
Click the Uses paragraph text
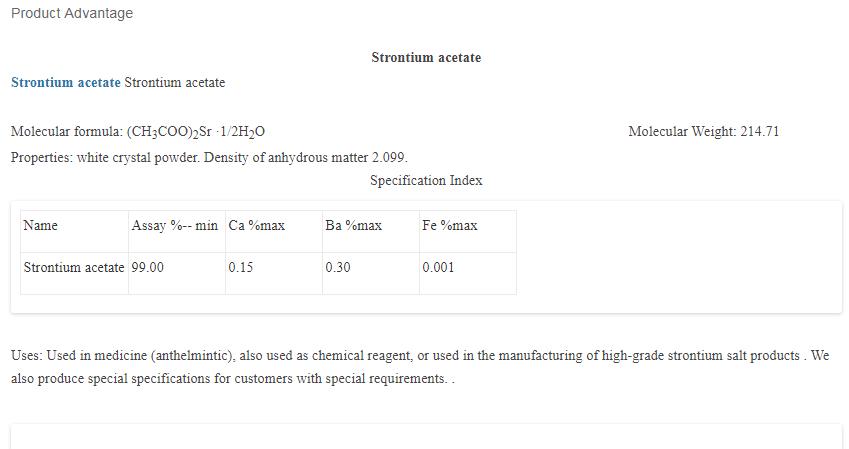pos(400,356)
